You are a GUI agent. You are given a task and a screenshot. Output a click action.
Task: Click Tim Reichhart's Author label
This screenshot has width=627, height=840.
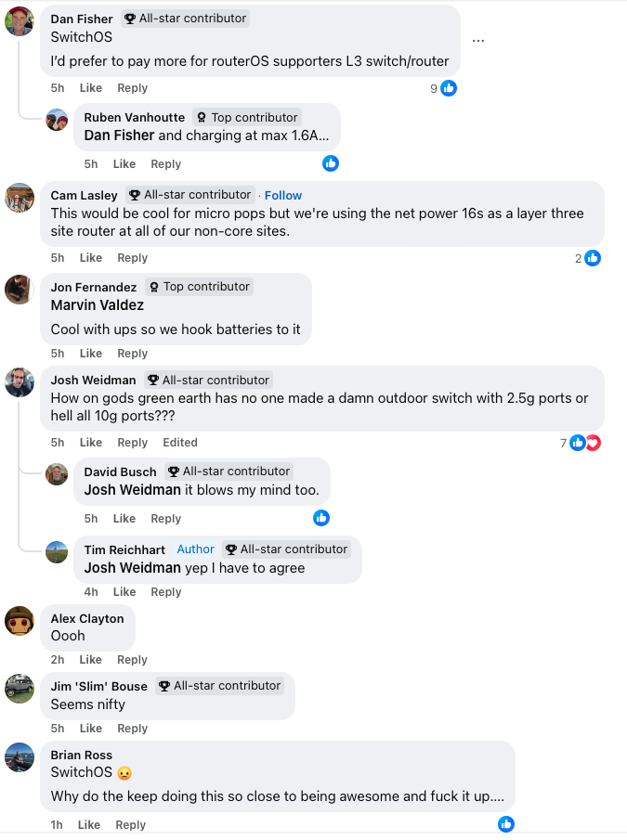(196, 549)
